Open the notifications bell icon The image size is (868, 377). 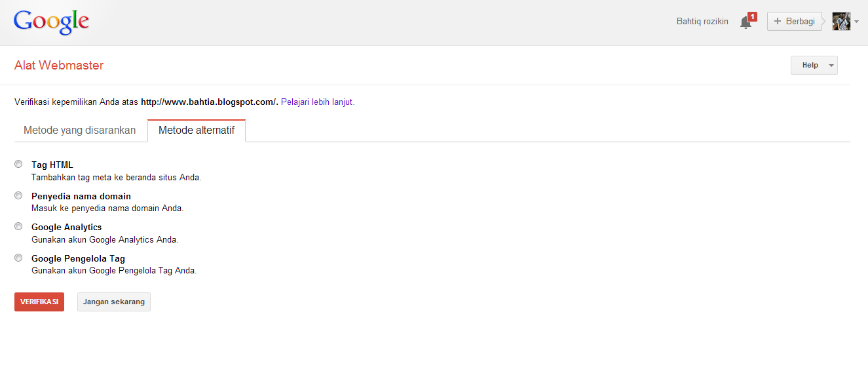[x=745, y=22]
